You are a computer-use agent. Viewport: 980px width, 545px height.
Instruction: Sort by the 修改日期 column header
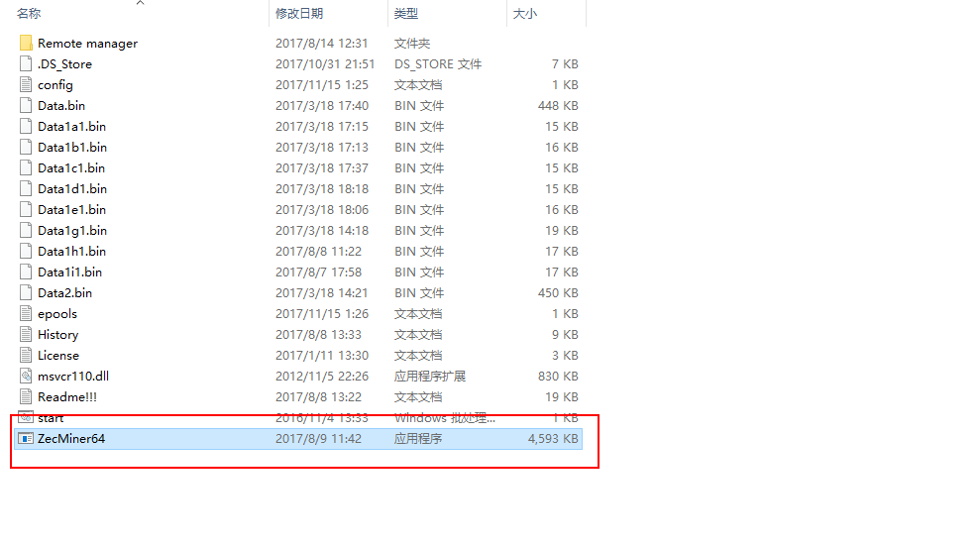click(299, 14)
